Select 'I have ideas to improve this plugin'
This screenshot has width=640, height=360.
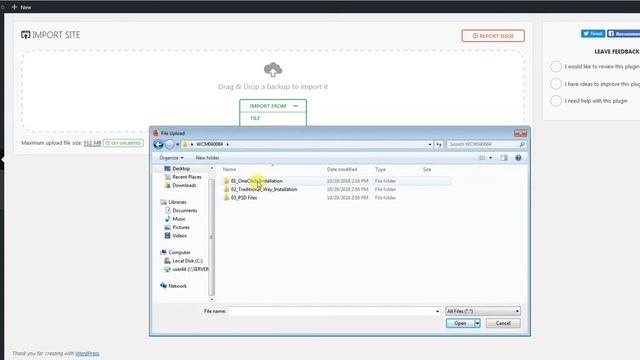pos(556,84)
